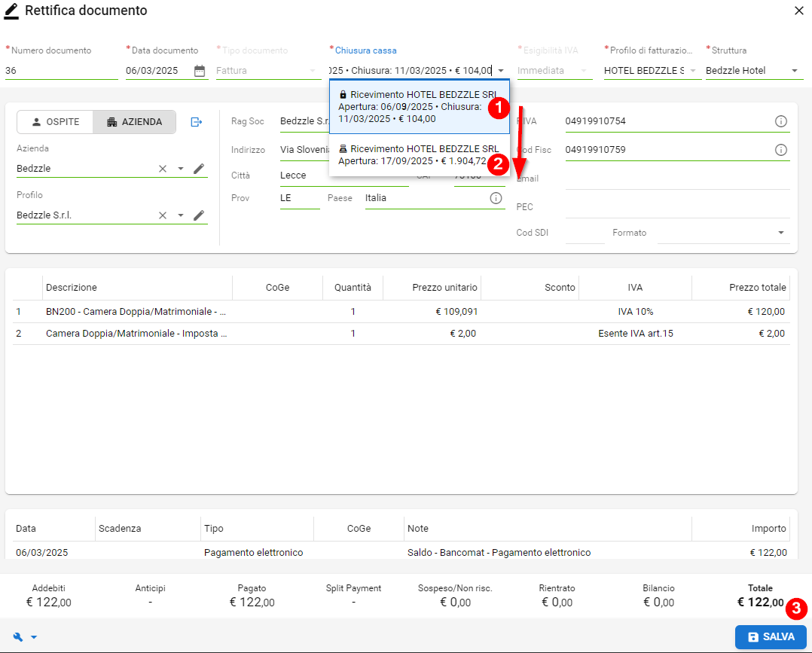Click the export arrow icon beside Azienda
This screenshot has width=812, height=653.
tap(197, 122)
